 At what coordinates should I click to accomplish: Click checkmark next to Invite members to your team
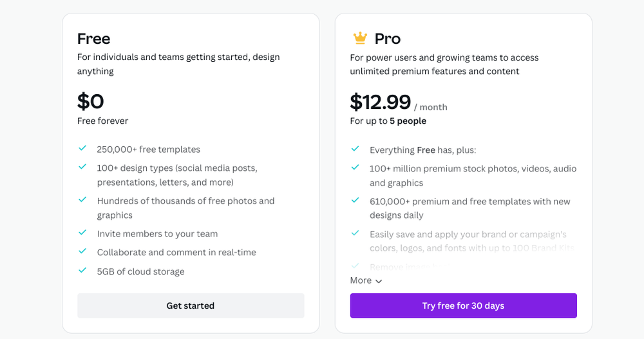pyautogui.click(x=82, y=233)
